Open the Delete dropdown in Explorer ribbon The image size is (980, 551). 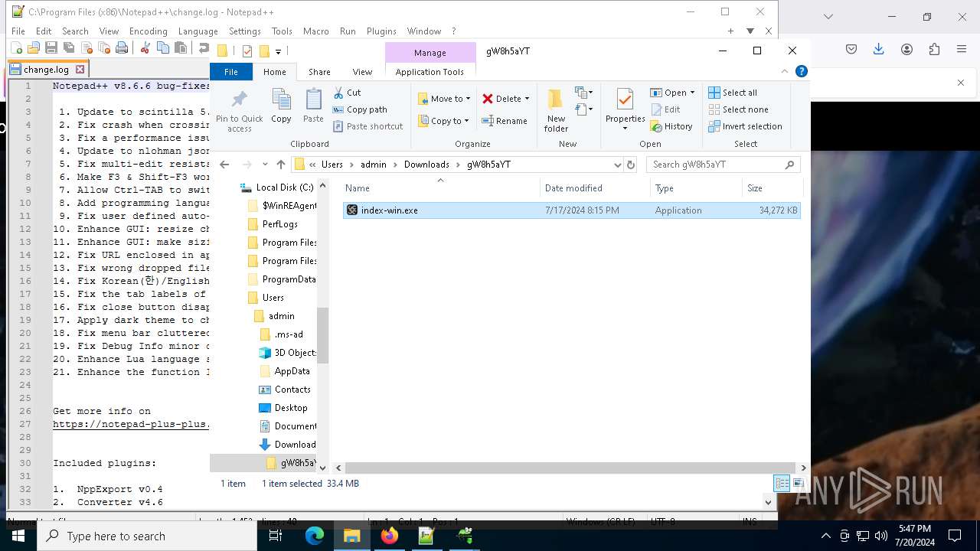click(505, 99)
